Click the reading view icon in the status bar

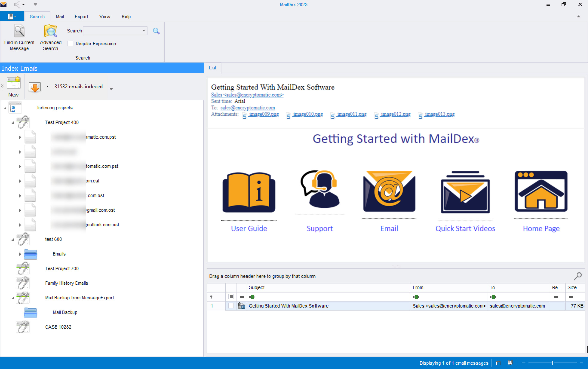510,363
